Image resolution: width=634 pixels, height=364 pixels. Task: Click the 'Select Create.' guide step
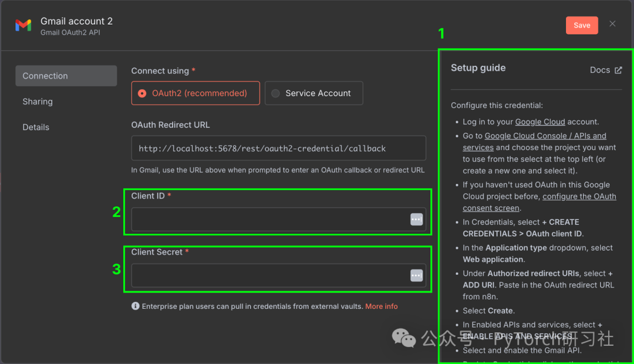coord(488,311)
